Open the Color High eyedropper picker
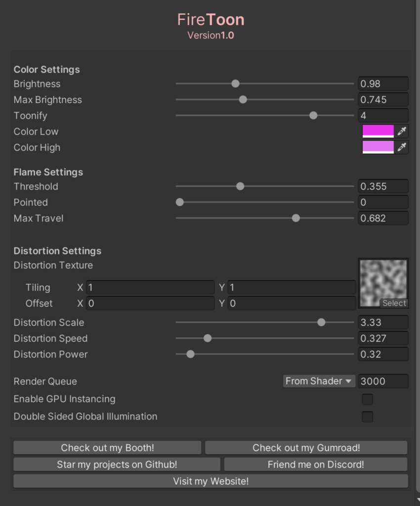Image resolution: width=420 pixels, height=506 pixels. [x=401, y=147]
